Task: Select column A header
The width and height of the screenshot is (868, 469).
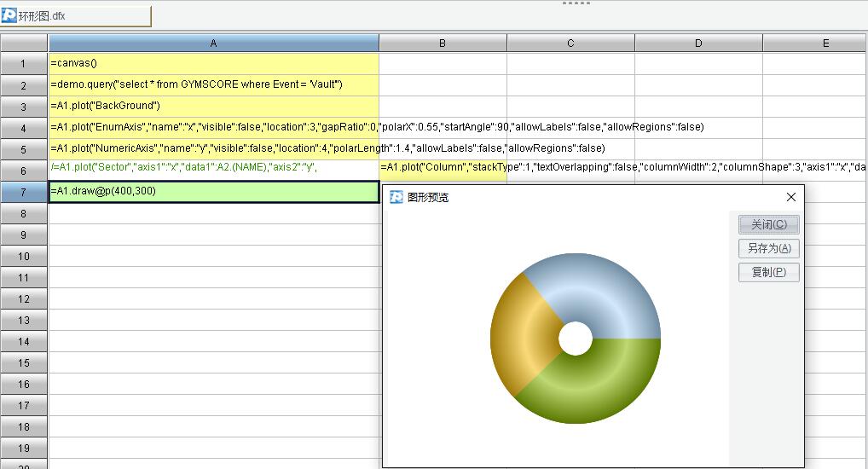Action: pos(213,43)
